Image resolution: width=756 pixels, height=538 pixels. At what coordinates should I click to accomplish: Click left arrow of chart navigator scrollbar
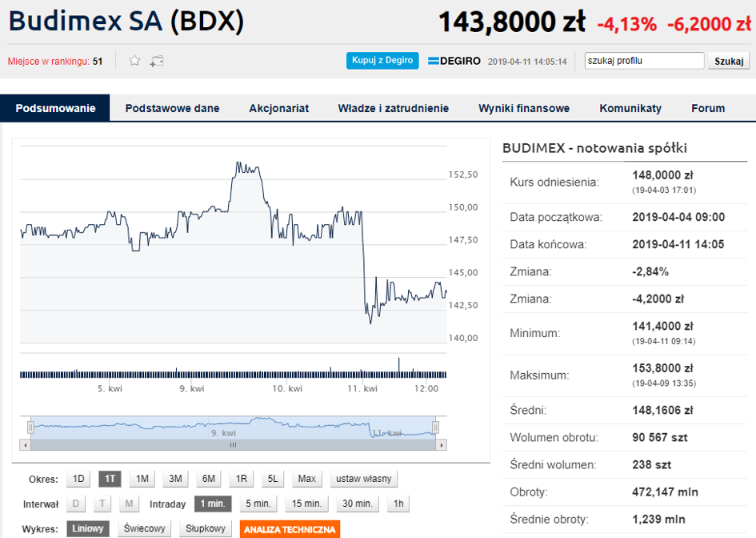click(x=25, y=445)
